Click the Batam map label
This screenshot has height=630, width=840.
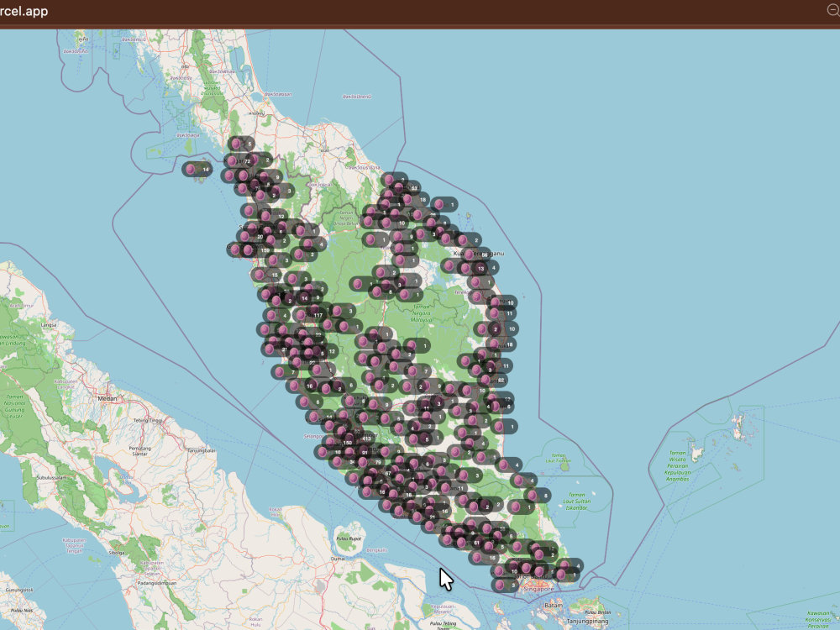tap(554, 606)
